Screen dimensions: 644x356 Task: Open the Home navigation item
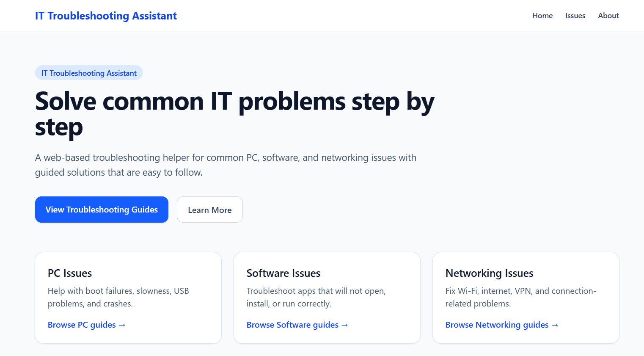[542, 16]
